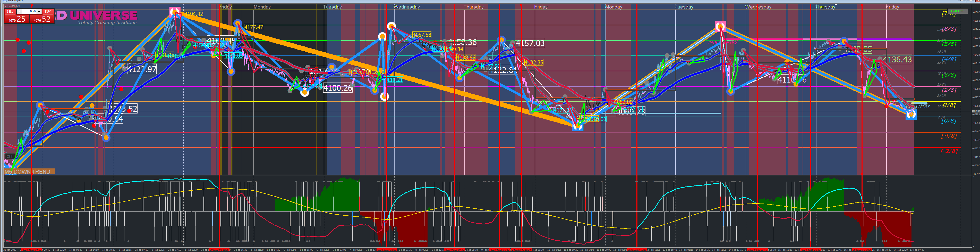Image resolution: width=980 pixels, height=252 pixels.
Task: Click the 4138.66 price label
Action: [466, 58]
